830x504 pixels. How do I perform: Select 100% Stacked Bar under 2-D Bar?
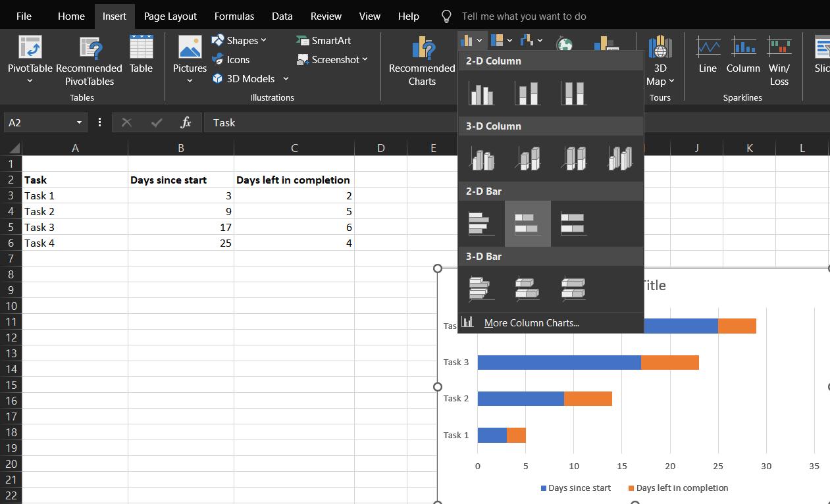click(573, 224)
